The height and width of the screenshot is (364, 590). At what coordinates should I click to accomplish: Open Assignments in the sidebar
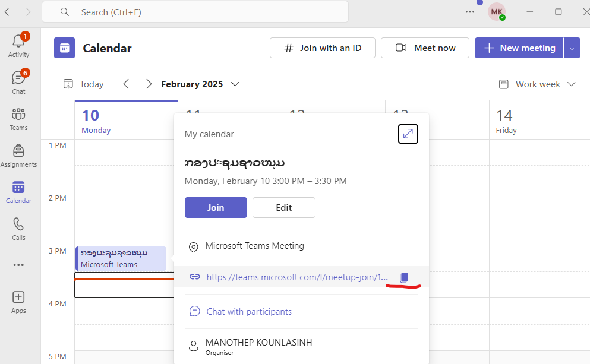[x=18, y=156]
